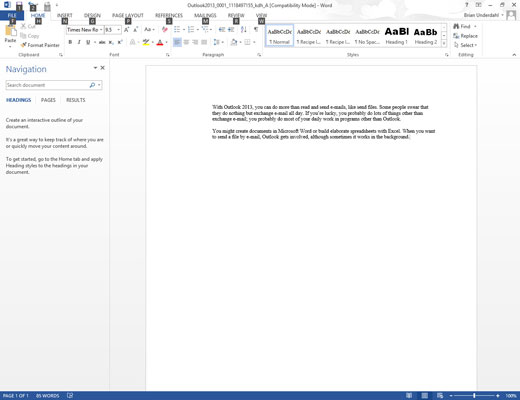Switch to Print Layout view in status bar
Viewport: 520px width, 400px height.
(x=424, y=396)
